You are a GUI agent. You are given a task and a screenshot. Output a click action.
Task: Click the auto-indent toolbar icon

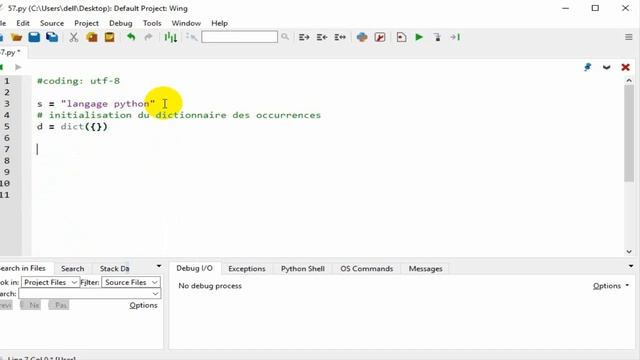pos(340,37)
